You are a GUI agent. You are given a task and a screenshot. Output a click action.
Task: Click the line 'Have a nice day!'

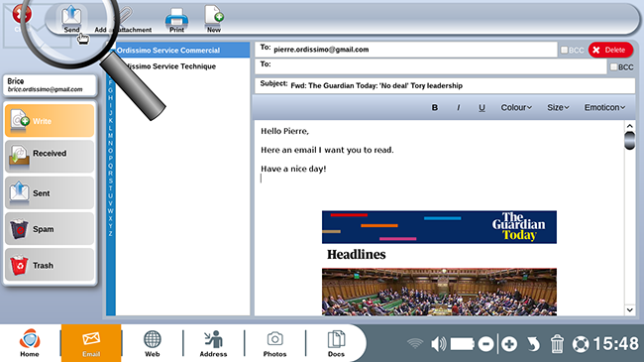pos(293,169)
